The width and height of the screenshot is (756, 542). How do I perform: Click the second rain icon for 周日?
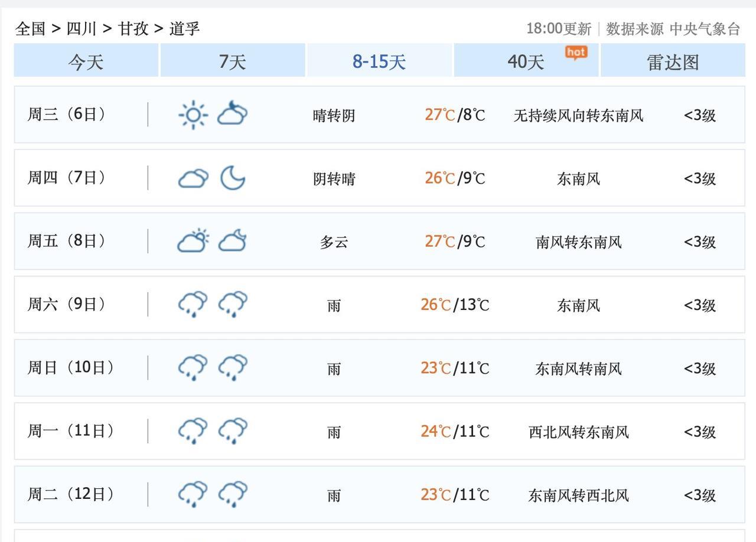point(233,367)
